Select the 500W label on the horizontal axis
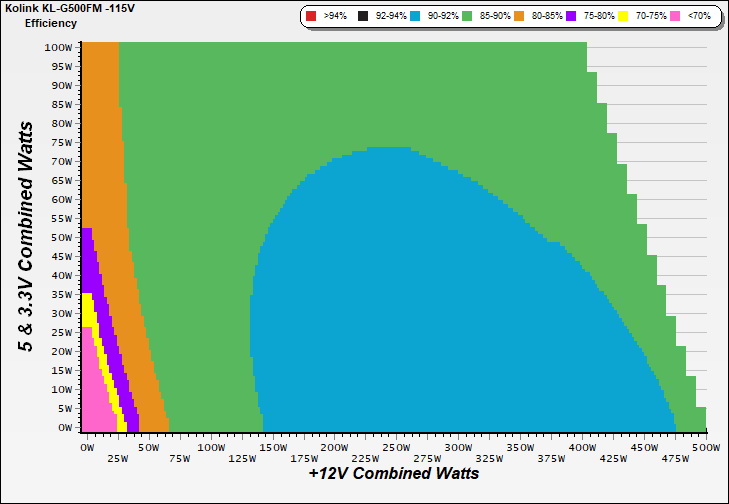 pyautogui.click(x=705, y=448)
